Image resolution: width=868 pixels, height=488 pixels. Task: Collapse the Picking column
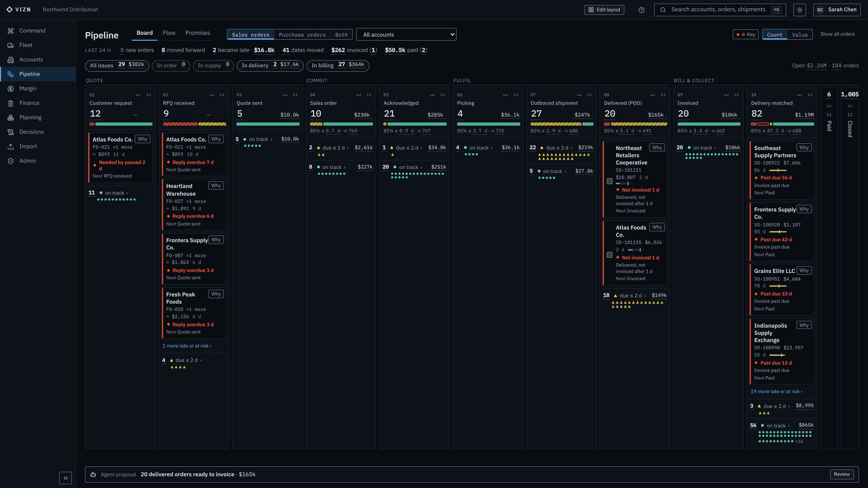point(516,95)
